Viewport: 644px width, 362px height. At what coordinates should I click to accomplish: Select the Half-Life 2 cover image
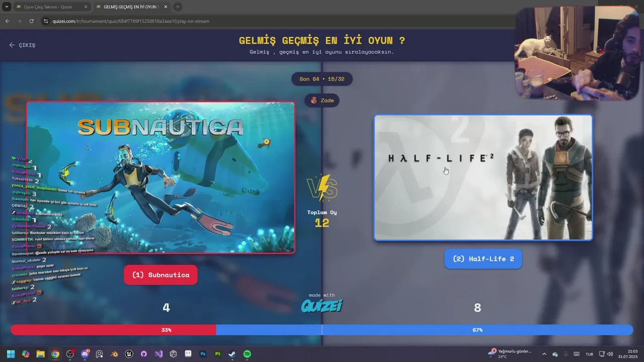point(483,177)
